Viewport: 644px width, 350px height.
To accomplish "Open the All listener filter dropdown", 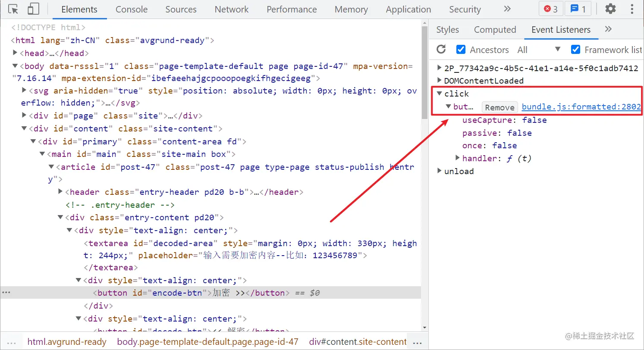I will (539, 50).
